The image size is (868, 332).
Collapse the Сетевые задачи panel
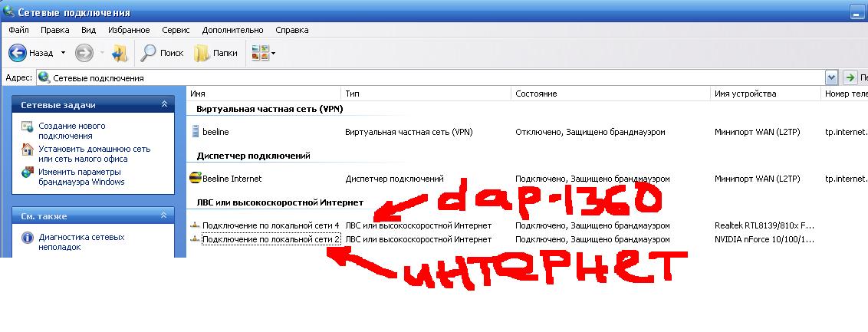[x=164, y=104]
